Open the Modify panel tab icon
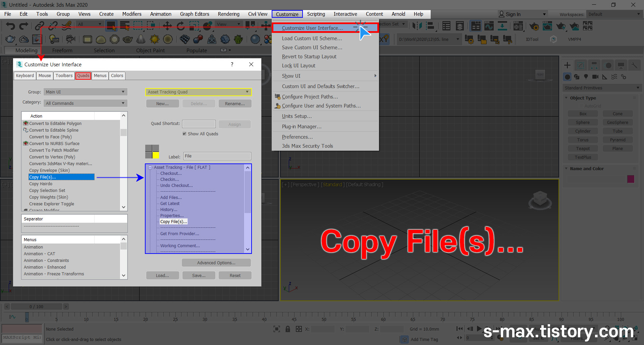The height and width of the screenshot is (345, 644). 581,65
